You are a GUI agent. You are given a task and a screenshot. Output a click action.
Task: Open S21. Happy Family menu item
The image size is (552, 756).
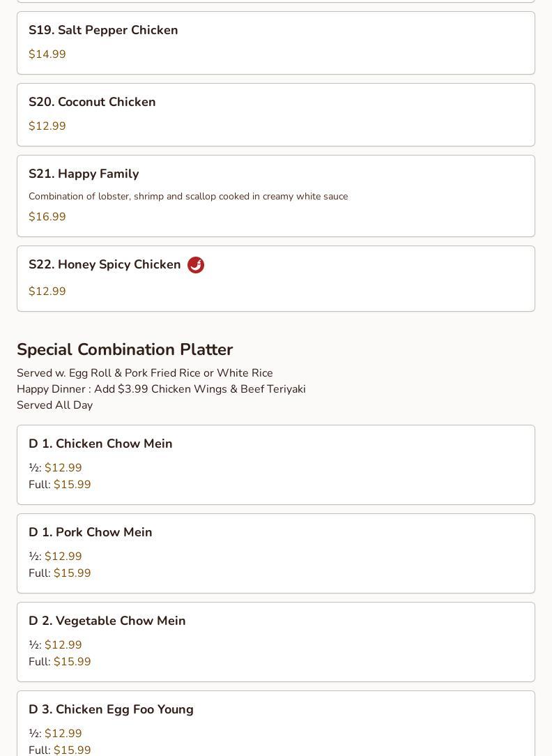pyautogui.click(x=276, y=196)
